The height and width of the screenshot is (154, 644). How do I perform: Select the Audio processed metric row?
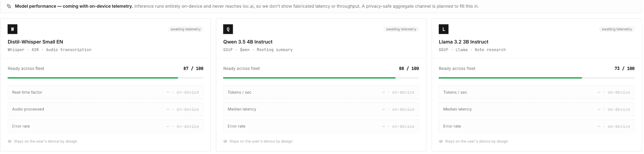(105, 109)
